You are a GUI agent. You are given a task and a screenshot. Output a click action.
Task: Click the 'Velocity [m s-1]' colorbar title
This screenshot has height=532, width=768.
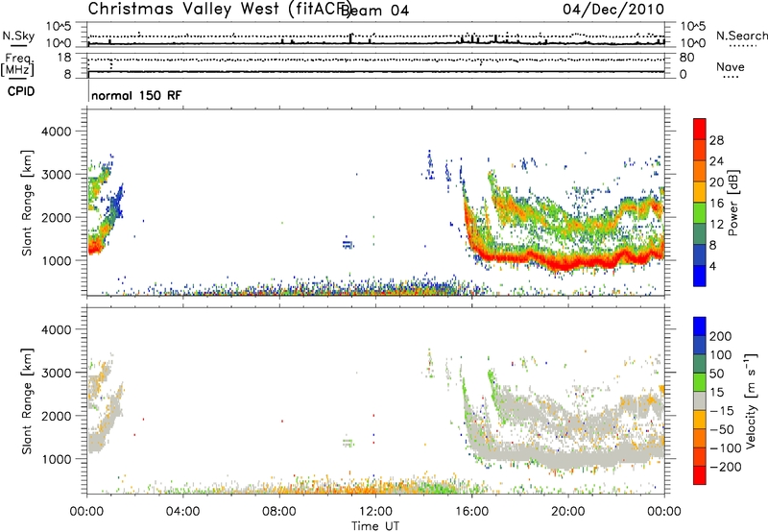click(750, 401)
